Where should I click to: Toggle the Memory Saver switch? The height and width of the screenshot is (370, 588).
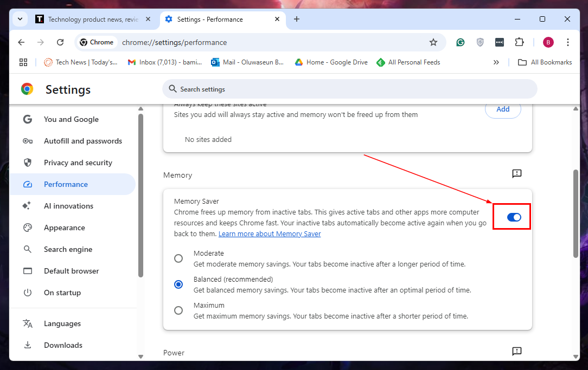(x=513, y=217)
